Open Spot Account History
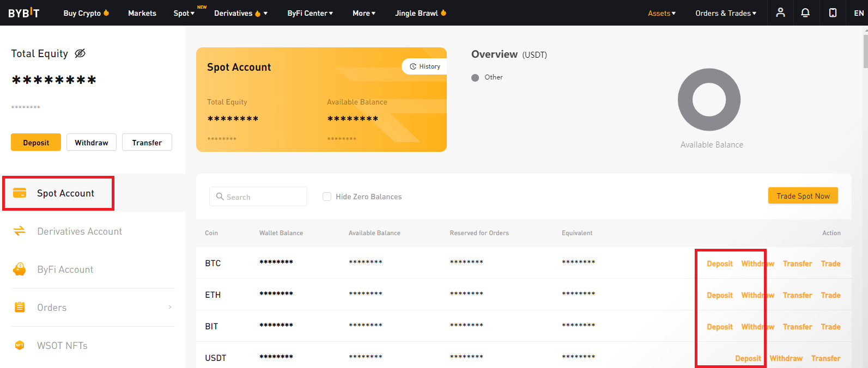The width and height of the screenshot is (868, 368). click(425, 66)
